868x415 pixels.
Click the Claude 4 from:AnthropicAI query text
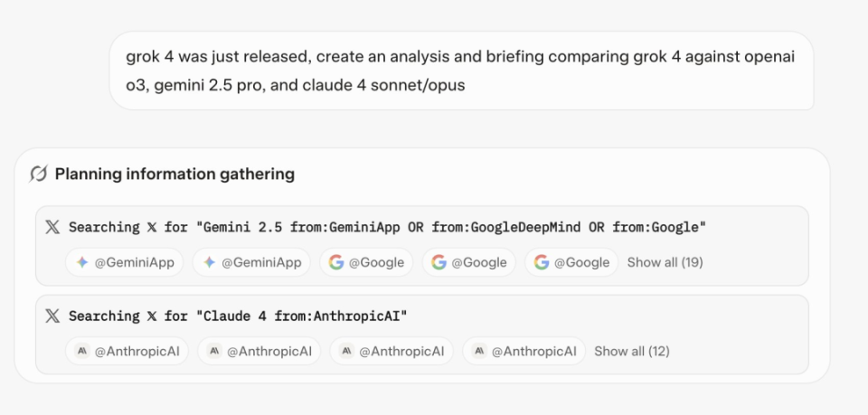[238, 316]
